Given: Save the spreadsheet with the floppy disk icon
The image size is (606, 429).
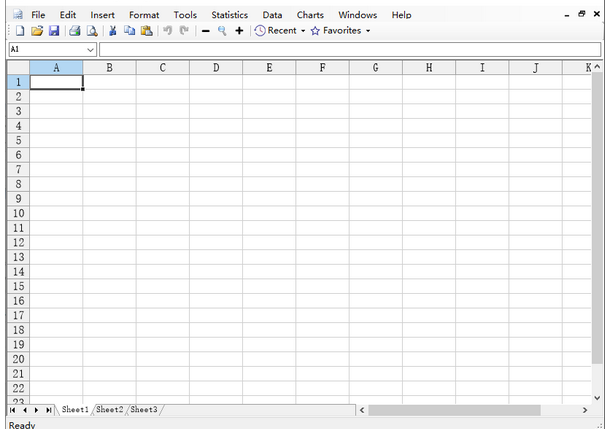Looking at the screenshot, I should click(x=54, y=31).
